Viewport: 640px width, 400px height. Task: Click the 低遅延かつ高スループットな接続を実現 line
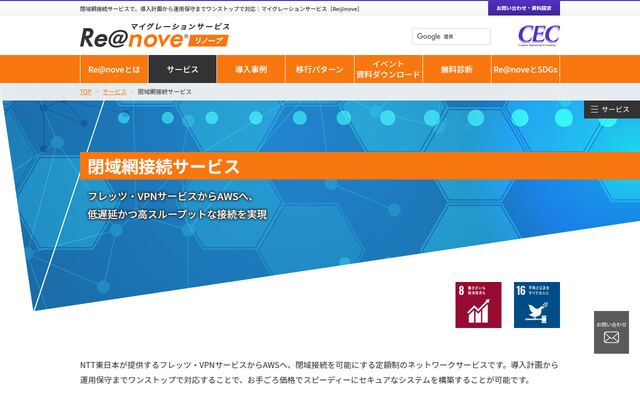[x=177, y=214]
